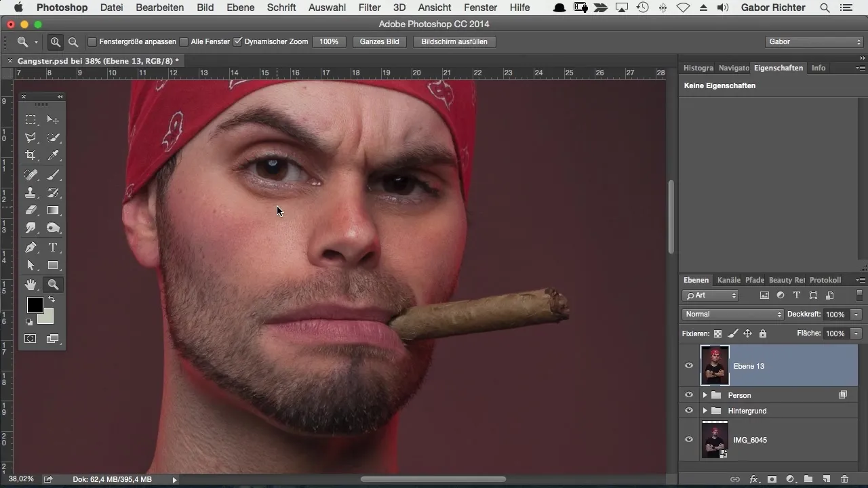Open the Layers panel flyout menu
Viewport: 868px width, 488px height.
click(861, 280)
